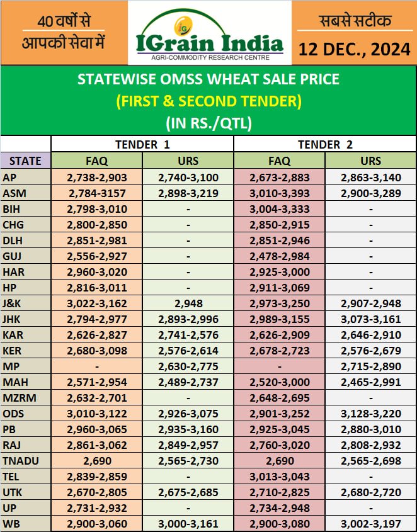The width and height of the screenshot is (417, 532).
Task: Select the MAH state row label
Action: [x=15, y=382]
